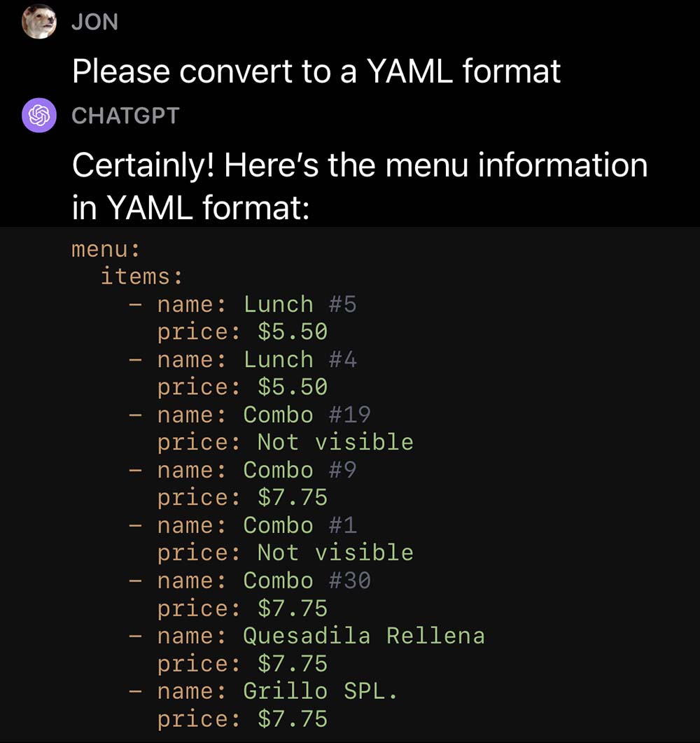
Task: Click the 'Grillo SPL.' name line
Action: (277, 691)
